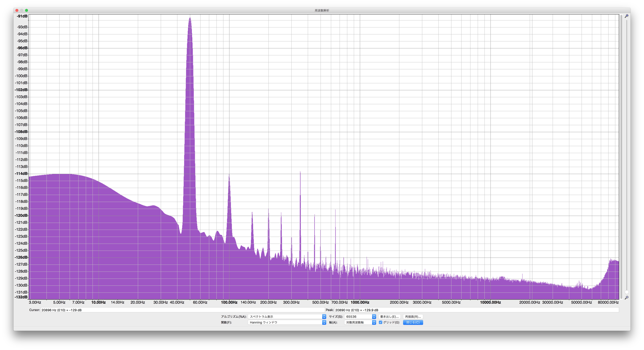Click the 再描画(R)... replot button
This screenshot has height=350, width=644.
coord(413,317)
